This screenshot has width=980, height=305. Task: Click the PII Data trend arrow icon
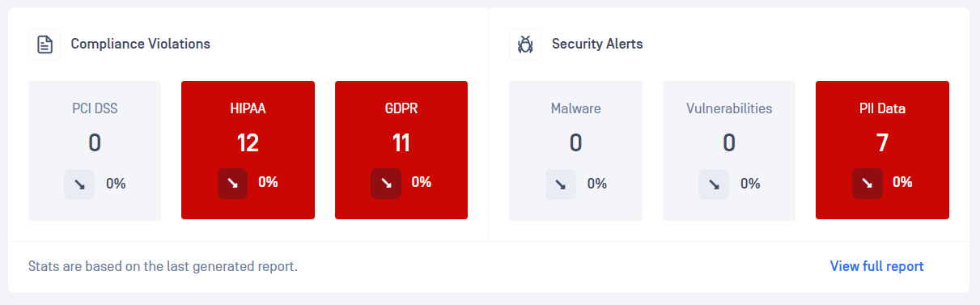pos(867,184)
